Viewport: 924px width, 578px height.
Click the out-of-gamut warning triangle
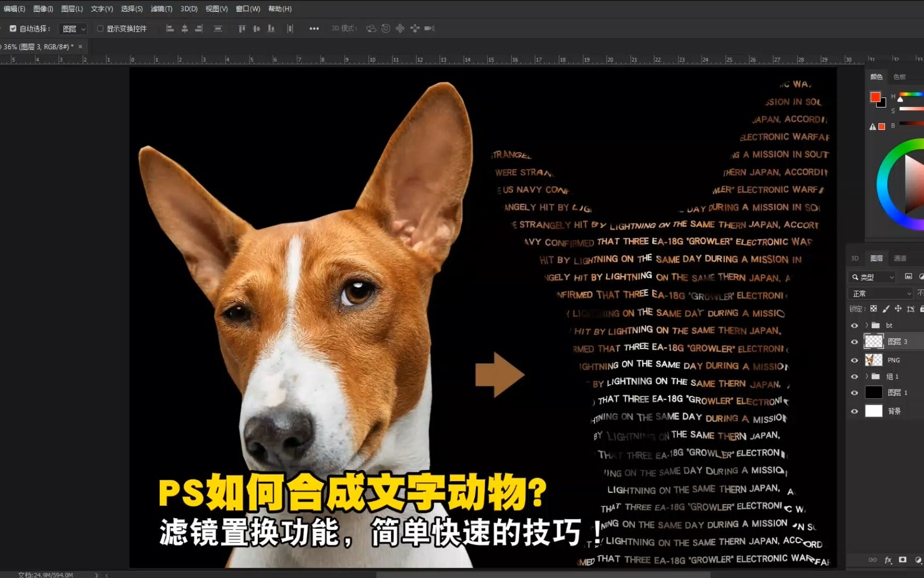click(873, 127)
